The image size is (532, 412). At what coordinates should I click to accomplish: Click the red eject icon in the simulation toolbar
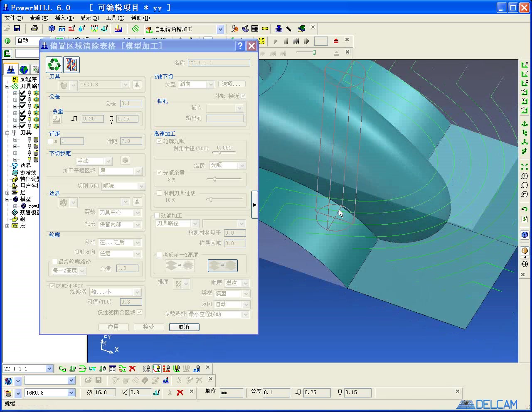point(336,41)
